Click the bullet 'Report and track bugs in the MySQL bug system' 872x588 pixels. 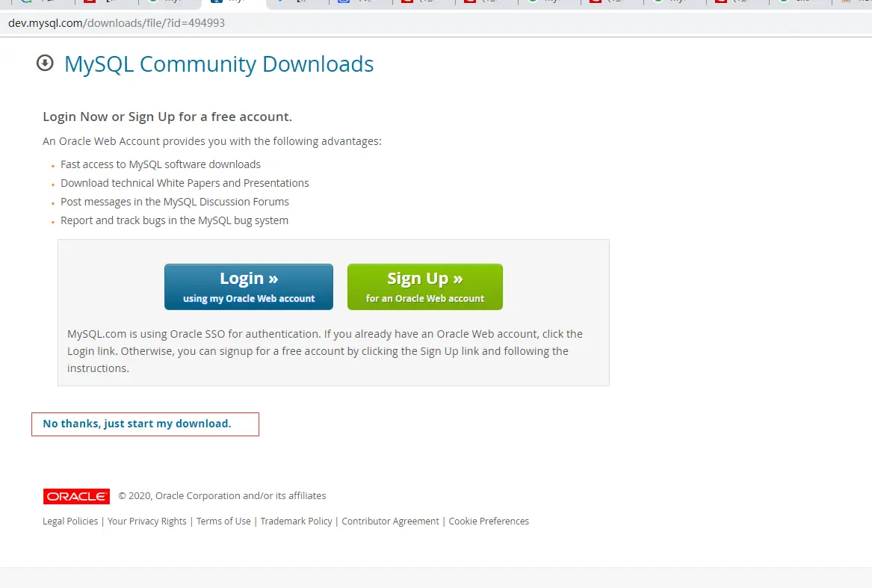pos(174,220)
